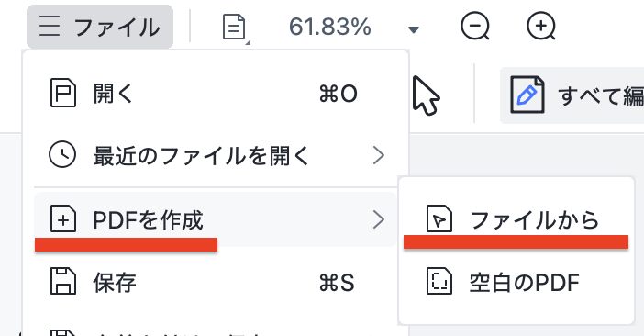The height and width of the screenshot is (336, 644).
Task: Click the hamburger icon beside ファイル
Action: pos(50,27)
